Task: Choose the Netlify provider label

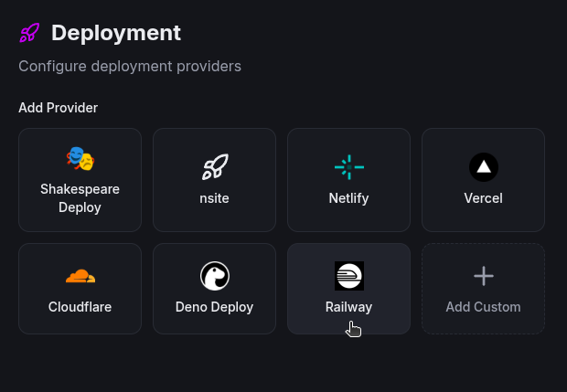Action: click(x=348, y=197)
